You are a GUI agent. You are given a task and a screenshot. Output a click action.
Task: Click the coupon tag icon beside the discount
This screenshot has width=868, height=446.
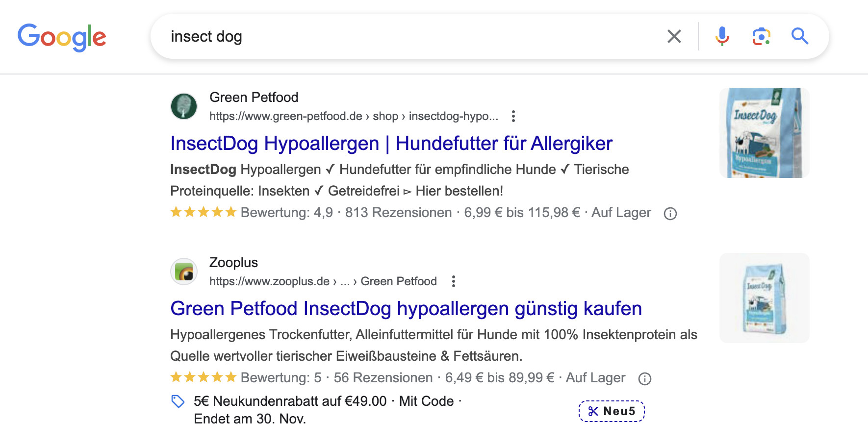(178, 401)
